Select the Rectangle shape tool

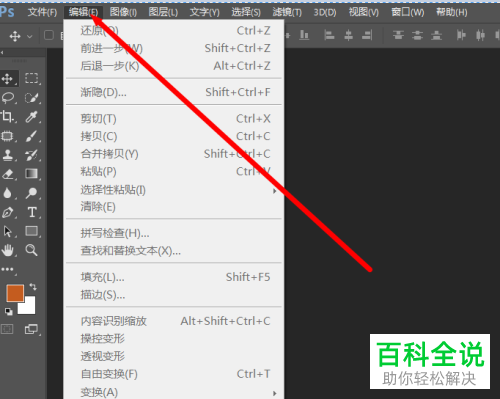32,231
